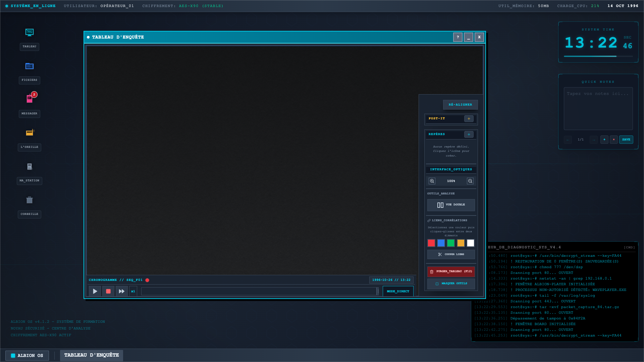
Task: Open the Albion OS start menu
Action: tap(27, 356)
